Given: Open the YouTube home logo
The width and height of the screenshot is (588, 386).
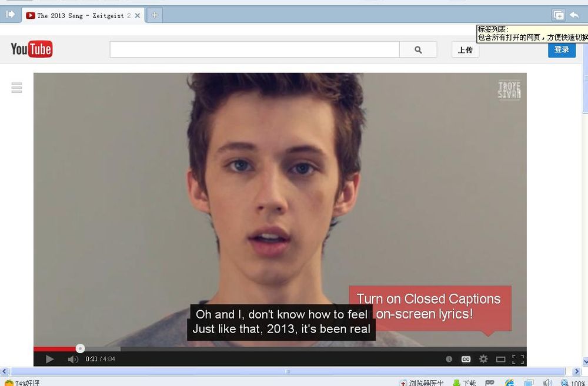Looking at the screenshot, I should (32, 49).
